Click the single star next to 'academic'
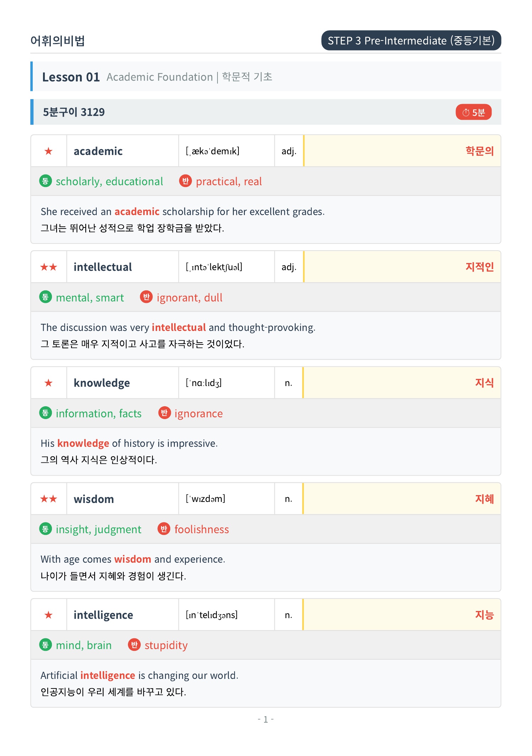Viewport: 532px width, 756px height. point(49,151)
